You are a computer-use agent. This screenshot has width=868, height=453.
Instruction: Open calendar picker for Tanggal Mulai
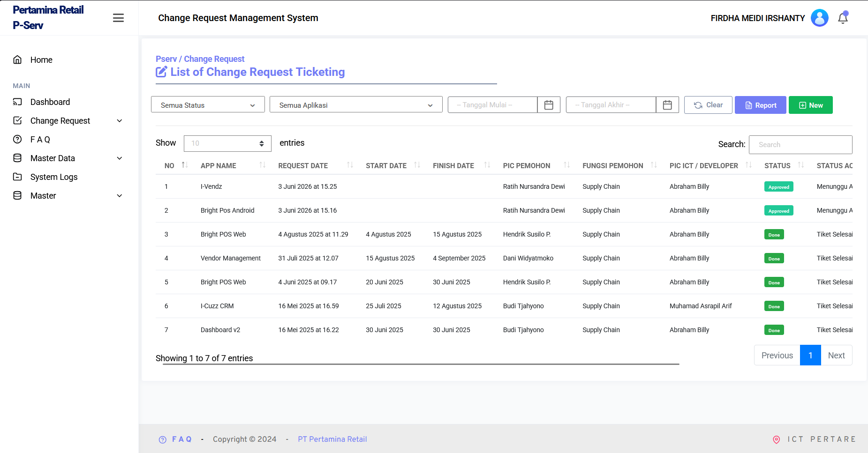click(x=549, y=105)
